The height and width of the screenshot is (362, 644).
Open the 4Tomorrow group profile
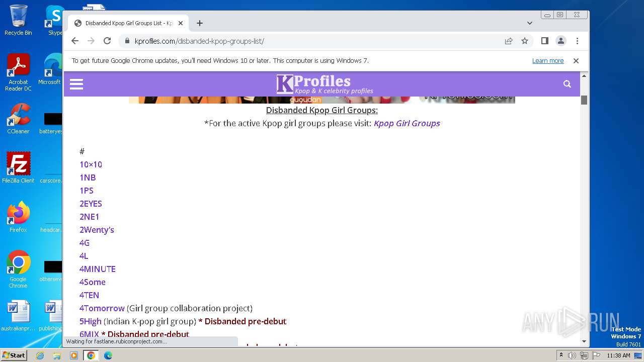[102, 308]
